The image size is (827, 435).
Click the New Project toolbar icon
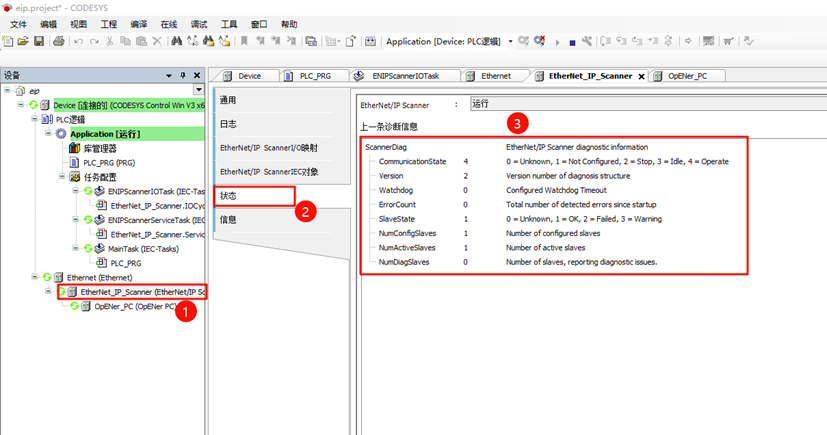8,41
